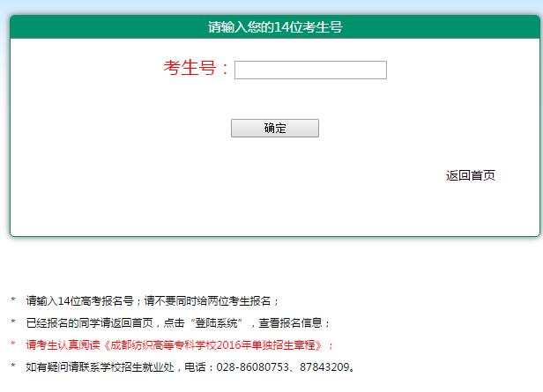
Task: Open the 返回首页 link
Action: pyautogui.click(x=470, y=175)
